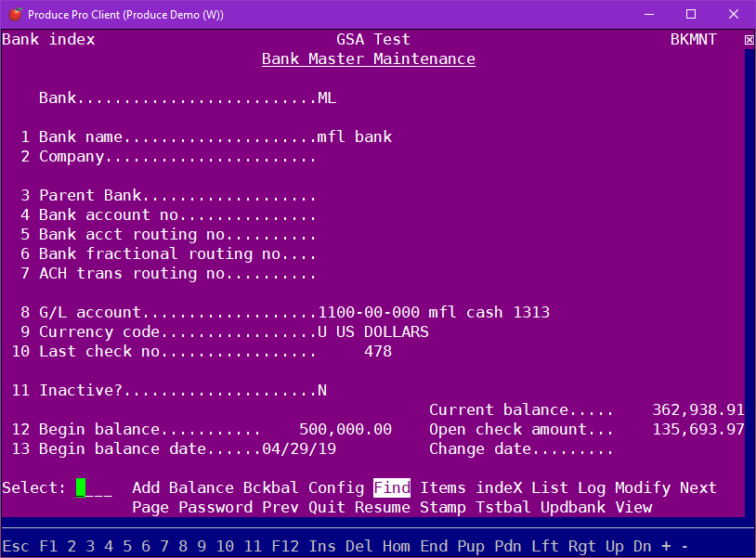Choose the Add command
The height and width of the screenshot is (558, 756).
[x=146, y=487]
